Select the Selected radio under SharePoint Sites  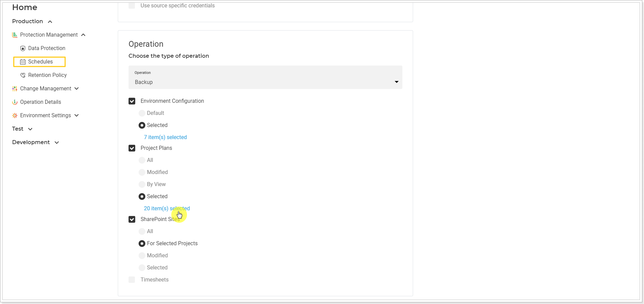(142, 268)
